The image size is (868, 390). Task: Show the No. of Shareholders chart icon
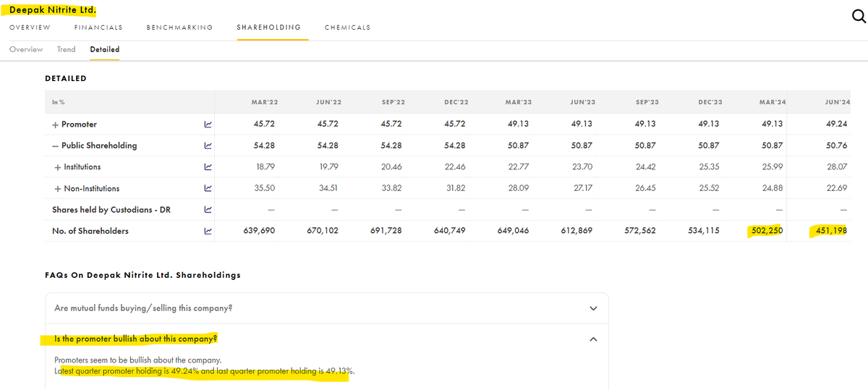click(208, 232)
